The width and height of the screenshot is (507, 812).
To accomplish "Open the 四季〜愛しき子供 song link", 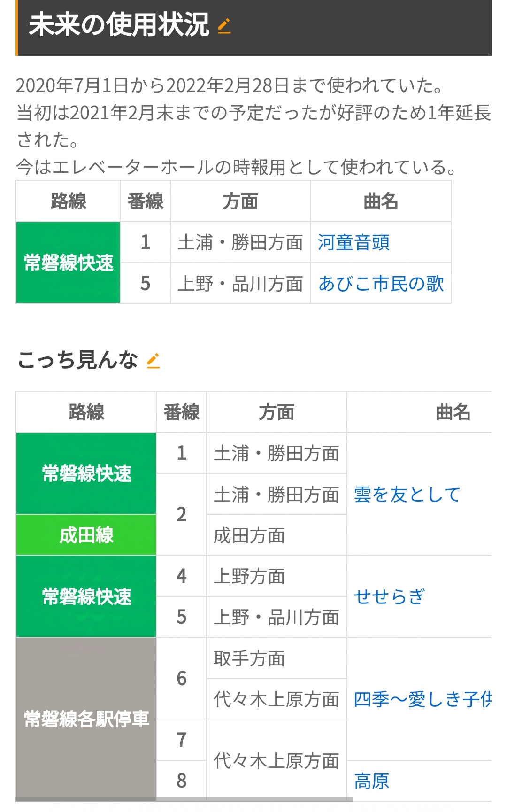I will point(422,699).
